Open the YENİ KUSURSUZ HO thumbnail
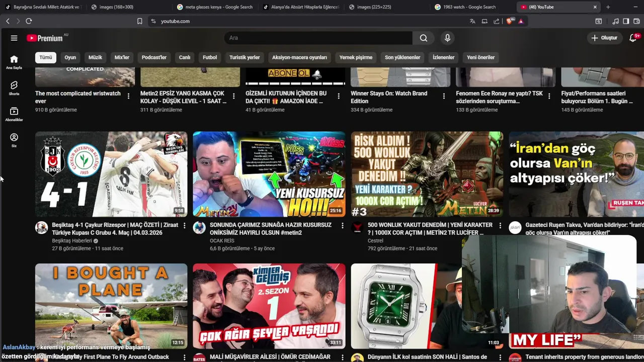The height and width of the screenshot is (362, 644). click(269, 174)
